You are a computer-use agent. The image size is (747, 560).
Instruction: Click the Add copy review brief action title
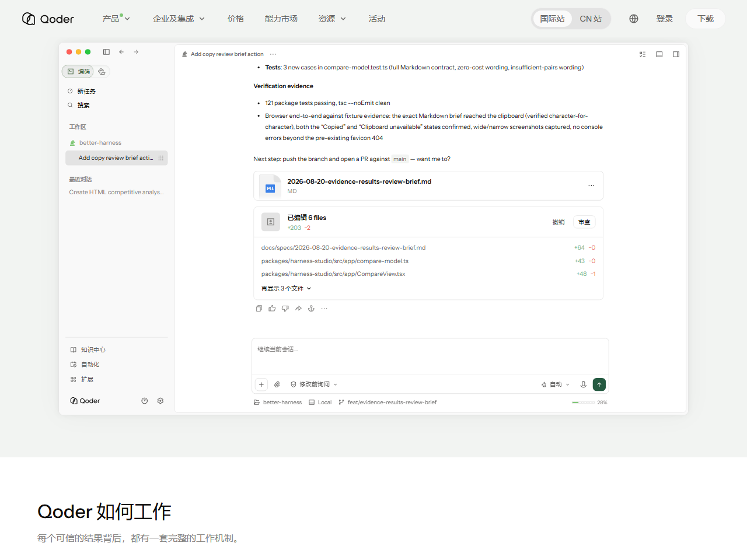coord(227,54)
